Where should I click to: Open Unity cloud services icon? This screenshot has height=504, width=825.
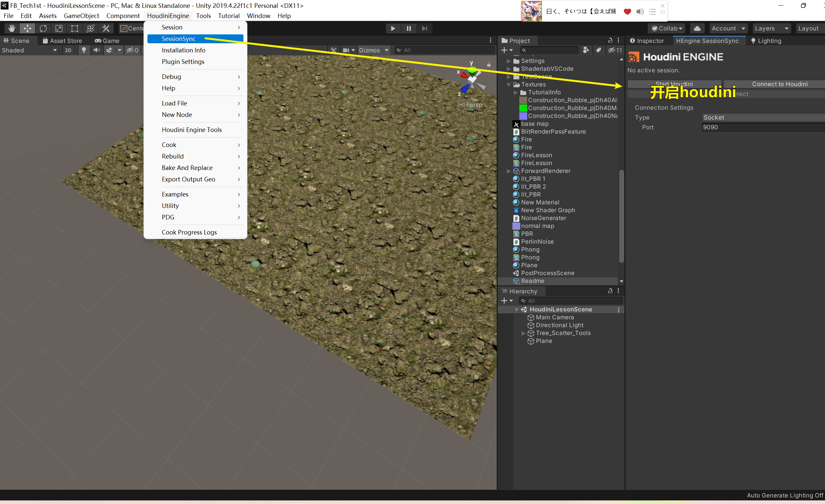(x=697, y=28)
